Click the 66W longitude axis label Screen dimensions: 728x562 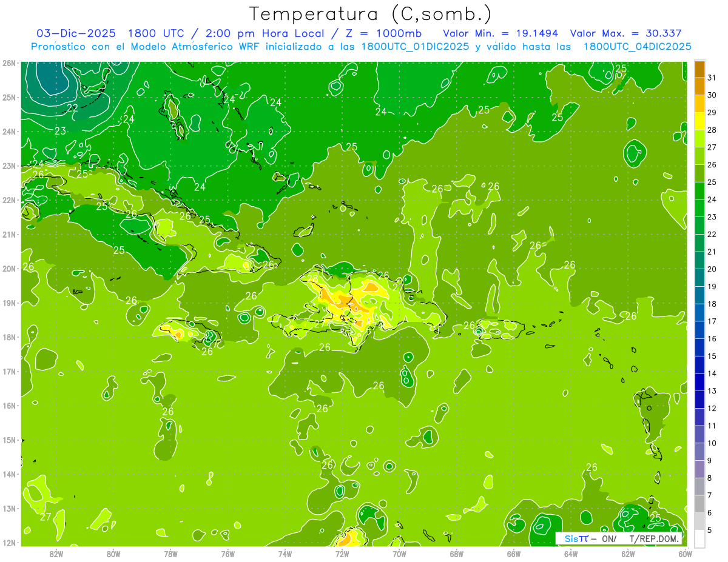(x=514, y=554)
